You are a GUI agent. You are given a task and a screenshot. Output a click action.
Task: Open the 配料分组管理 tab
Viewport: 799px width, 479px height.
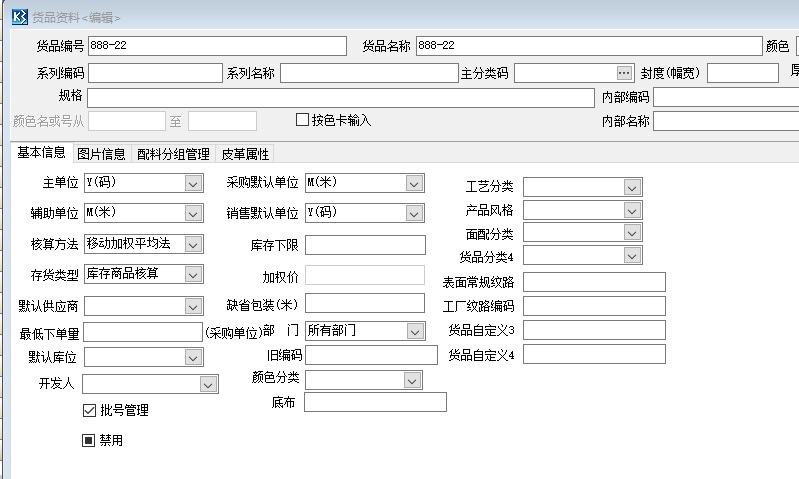pyautogui.click(x=173, y=154)
